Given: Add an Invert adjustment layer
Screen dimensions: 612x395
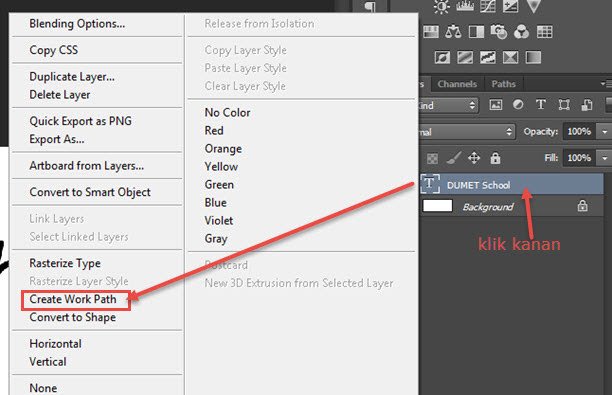Looking at the screenshot, I should (442, 57).
